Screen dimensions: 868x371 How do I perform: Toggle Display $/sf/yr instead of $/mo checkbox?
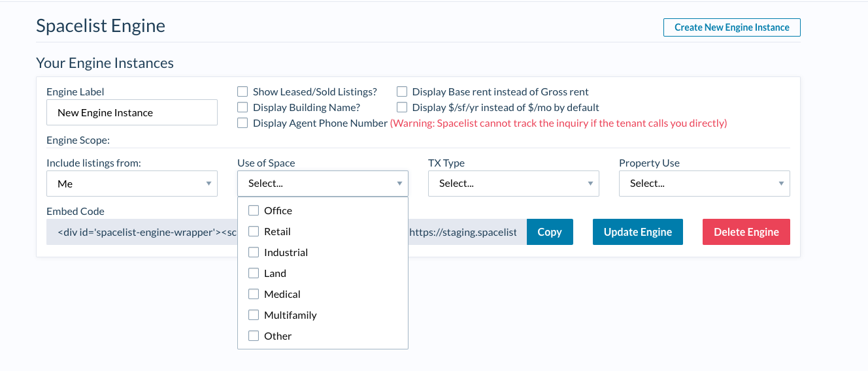402,107
